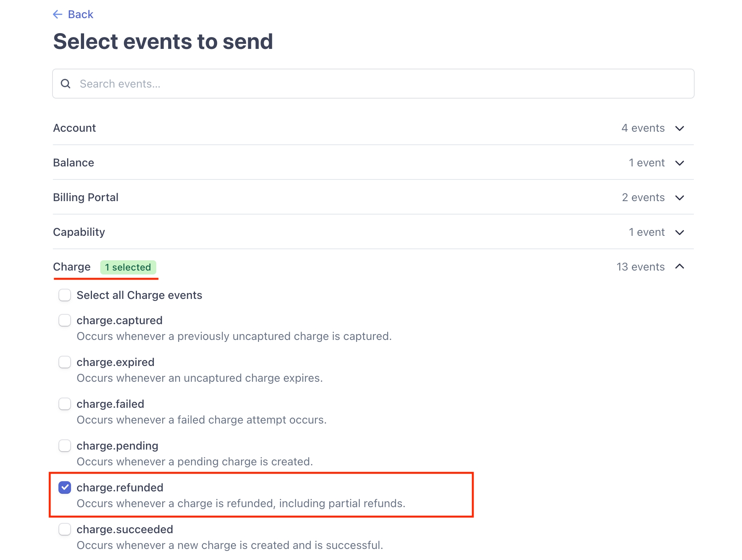Viewport: 742px width, 560px height.
Task: Click the search magnifier icon
Action: click(x=66, y=84)
